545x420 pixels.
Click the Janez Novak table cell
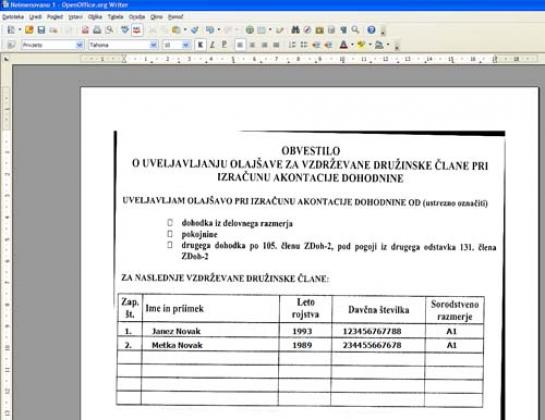pyautogui.click(x=211, y=331)
